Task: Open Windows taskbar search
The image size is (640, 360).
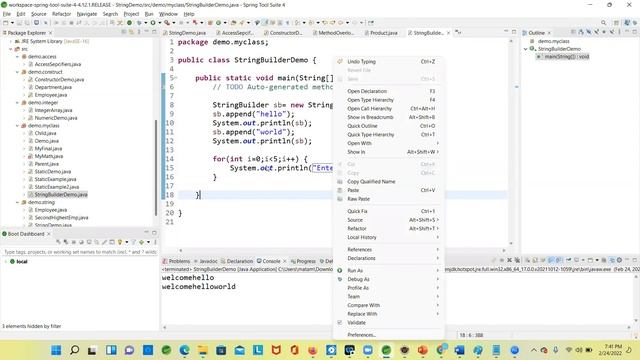Action: point(74,350)
